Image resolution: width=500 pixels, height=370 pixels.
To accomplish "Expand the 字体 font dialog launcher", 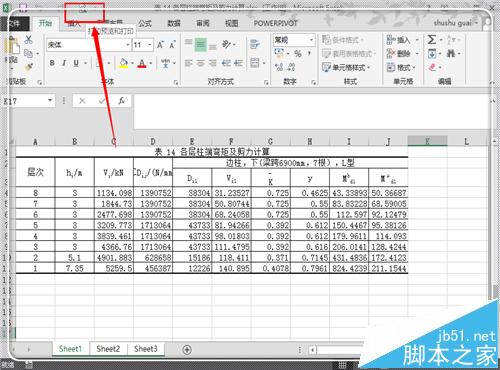I will (176, 82).
